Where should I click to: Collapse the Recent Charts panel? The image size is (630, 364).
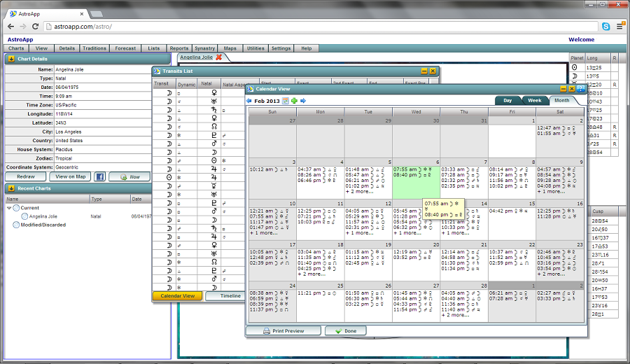point(12,188)
